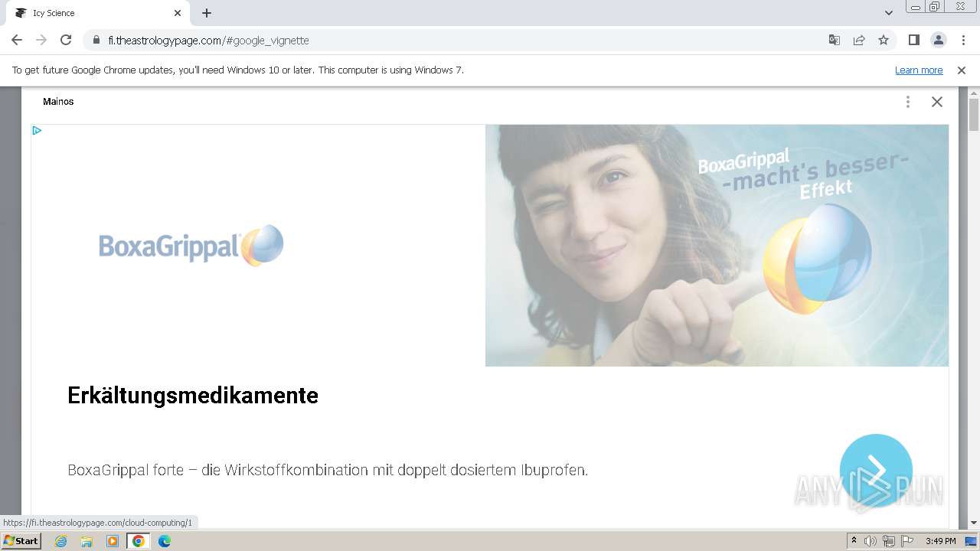Click the BoxaGrippal logo
Image resolution: width=980 pixels, height=551 pixels.
click(191, 245)
